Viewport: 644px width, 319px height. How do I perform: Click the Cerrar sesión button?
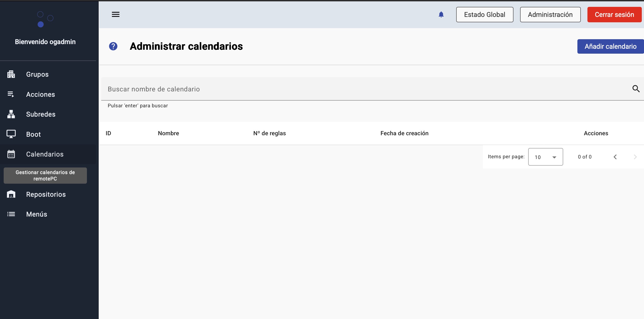pos(614,14)
